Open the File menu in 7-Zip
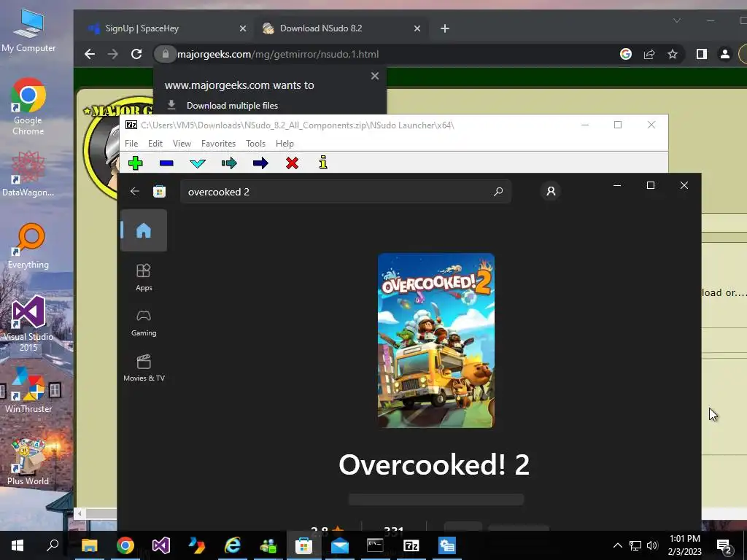Screen dimensions: 747x560 pyautogui.click(x=131, y=144)
